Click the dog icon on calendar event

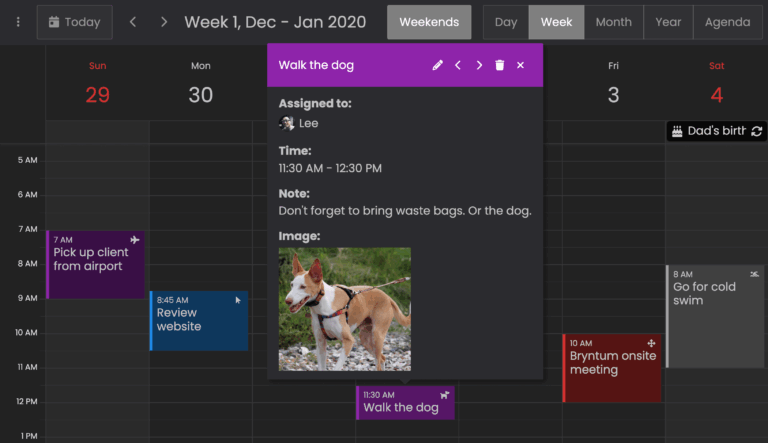click(x=444, y=395)
